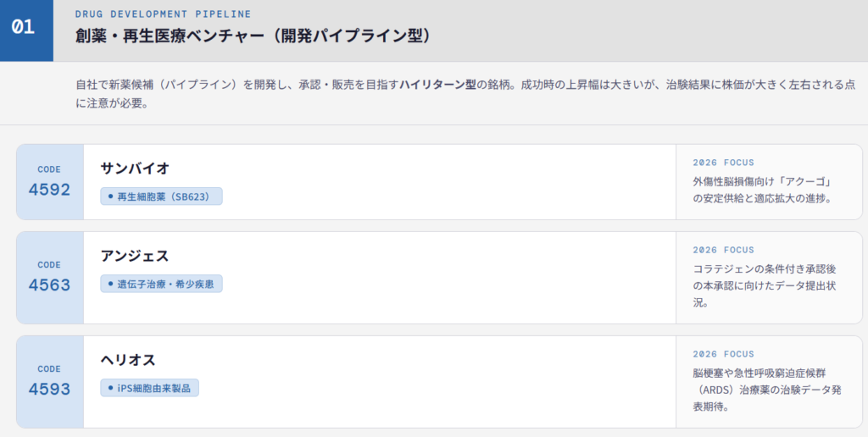Click the DRUG DEVELOPMENT PIPELINE label
Screen dimensions: 868x437
pyautogui.click(x=163, y=14)
